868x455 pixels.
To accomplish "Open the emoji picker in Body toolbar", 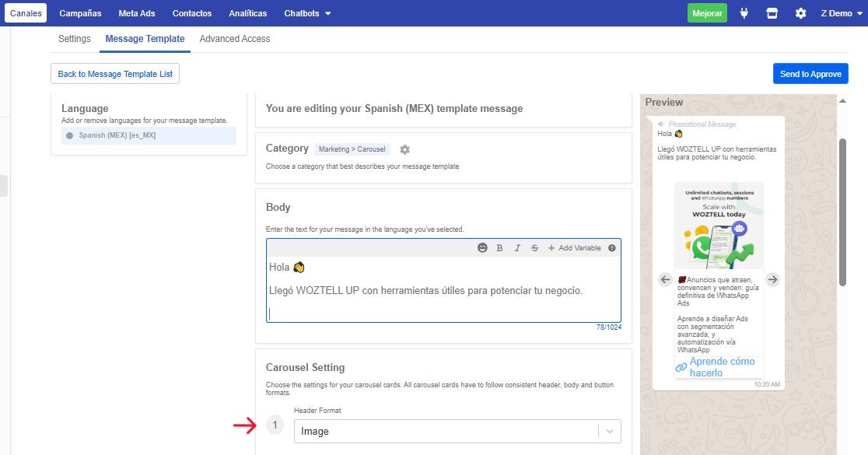I will pos(482,248).
